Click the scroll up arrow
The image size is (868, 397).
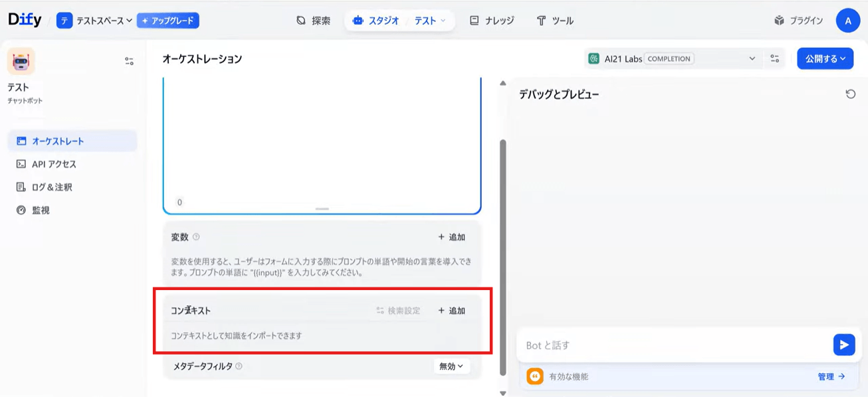tap(503, 83)
